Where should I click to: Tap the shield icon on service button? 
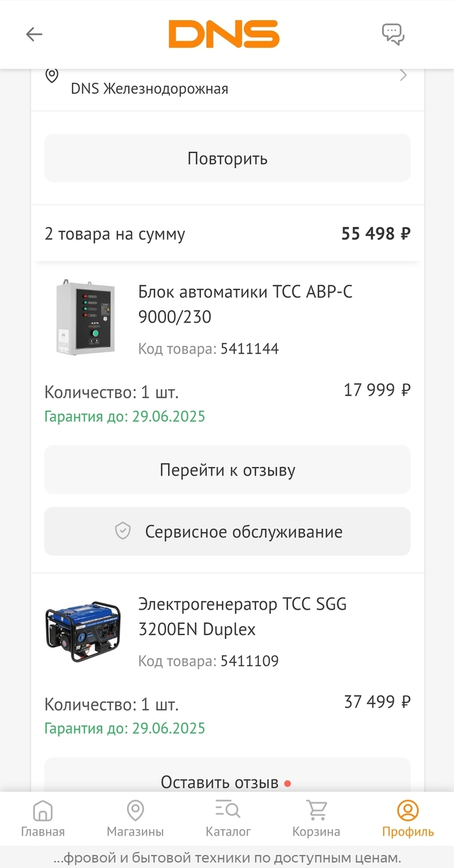[x=123, y=531]
